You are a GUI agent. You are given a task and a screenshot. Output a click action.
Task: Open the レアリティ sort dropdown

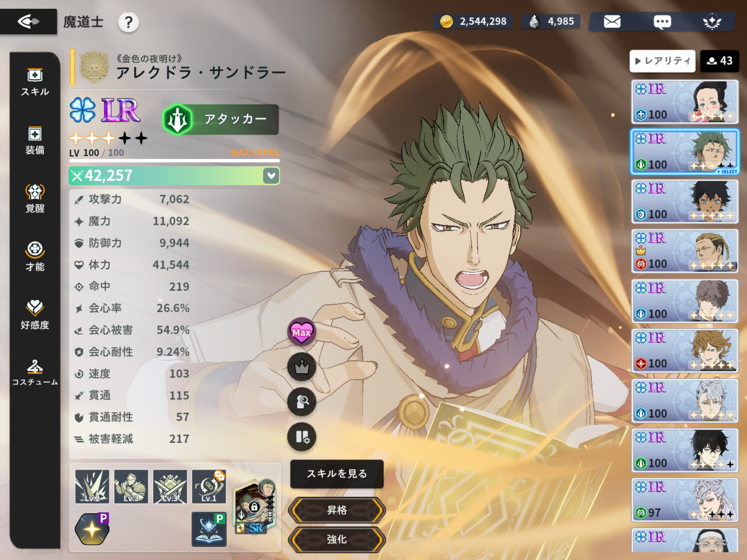click(x=662, y=61)
